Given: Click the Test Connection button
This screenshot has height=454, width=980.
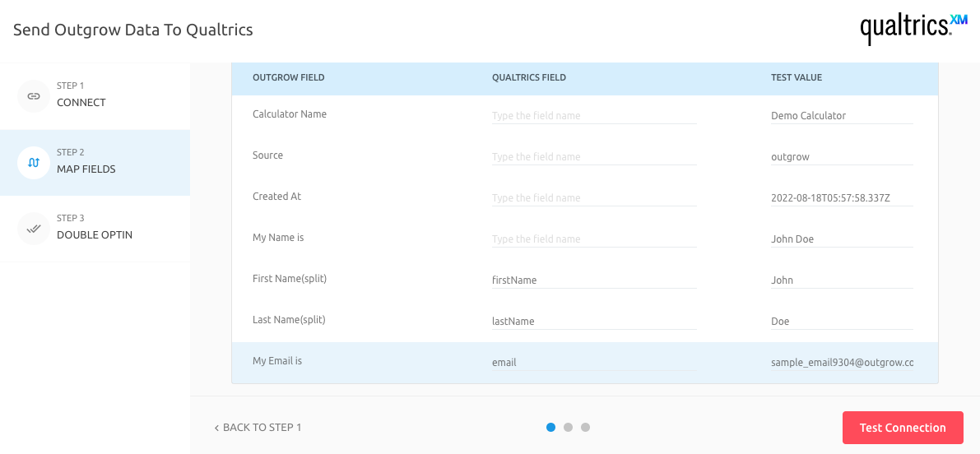Looking at the screenshot, I should click(903, 428).
